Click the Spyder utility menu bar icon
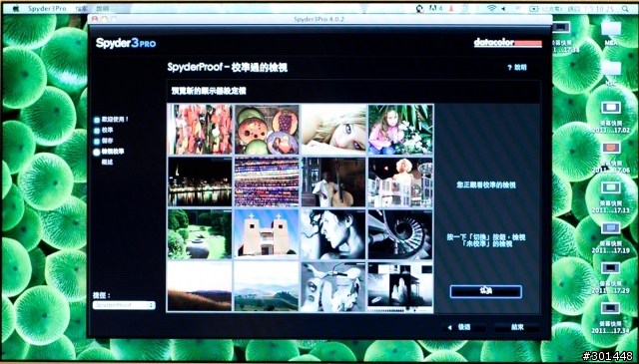The width and height of the screenshot is (639, 364). click(x=419, y=9)
